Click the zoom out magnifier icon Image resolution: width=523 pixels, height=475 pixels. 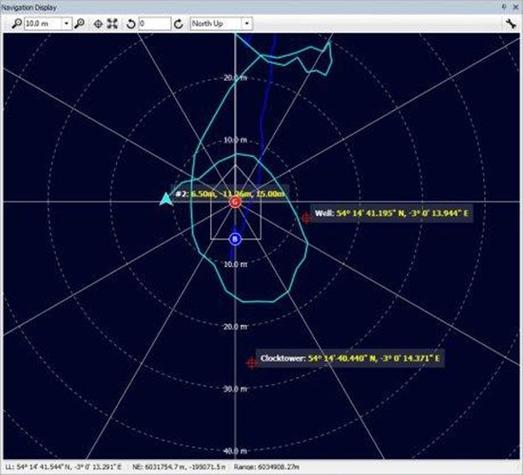click(x=16, y=23)
